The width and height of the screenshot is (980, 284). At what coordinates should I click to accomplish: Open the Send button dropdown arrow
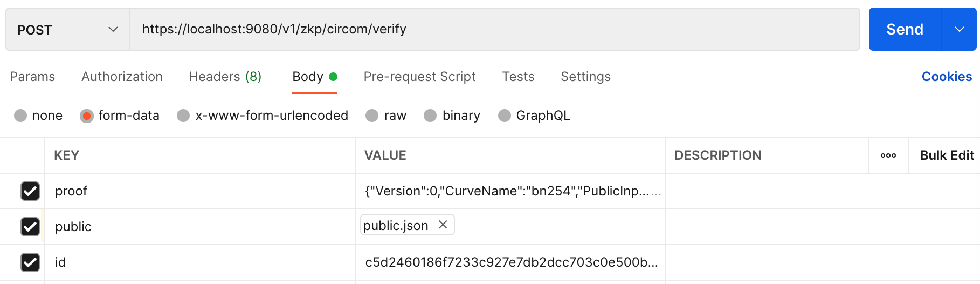959,29
